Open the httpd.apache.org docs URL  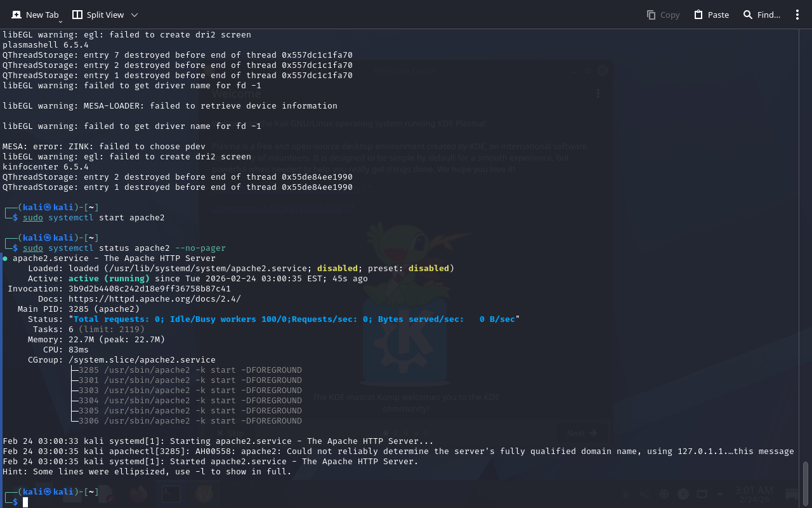tap(154, 299)
